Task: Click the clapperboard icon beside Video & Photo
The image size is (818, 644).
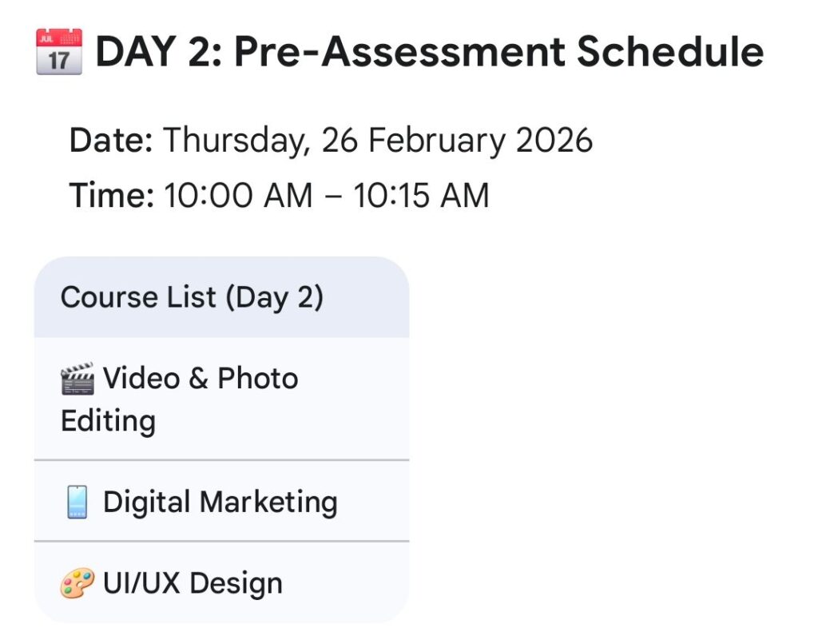Action: (x=77, y=379)
